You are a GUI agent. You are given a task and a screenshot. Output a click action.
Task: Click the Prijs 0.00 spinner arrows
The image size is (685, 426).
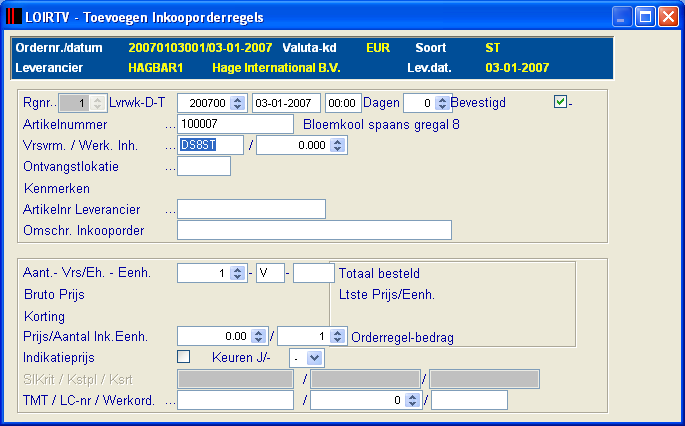tap(258, 336)
